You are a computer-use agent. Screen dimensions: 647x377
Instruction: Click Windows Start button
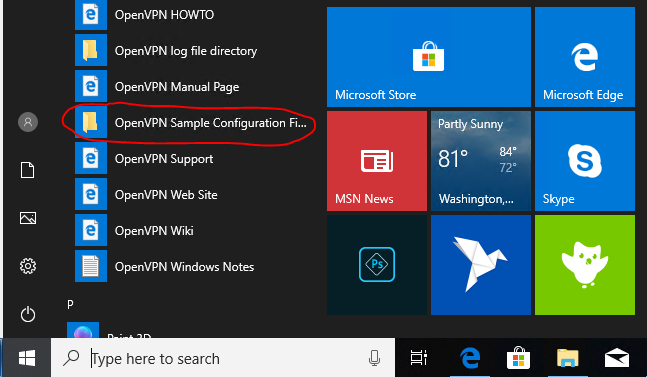click(27, 358)
